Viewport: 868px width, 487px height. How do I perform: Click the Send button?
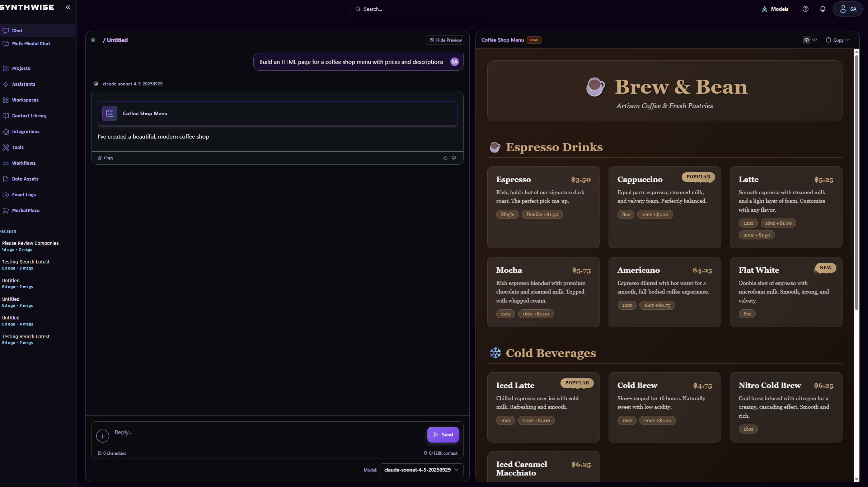(x=443, y=434)
